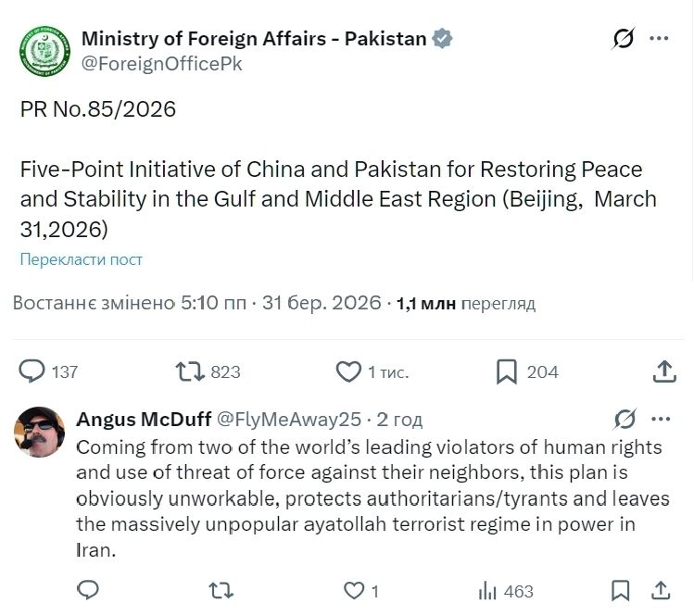Reply to the main post with 137 replies
The image size is (694, 616).
(x=33, y=371)
